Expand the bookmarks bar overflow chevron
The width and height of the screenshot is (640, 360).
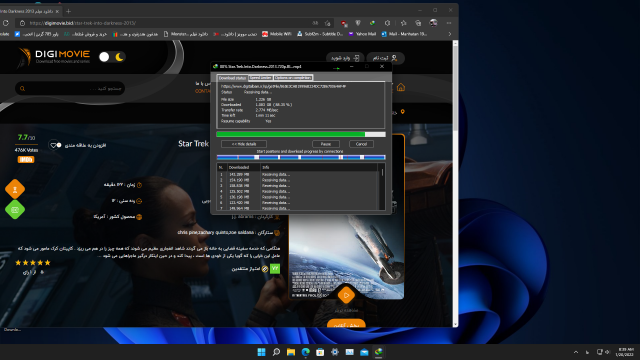pos(450,34)
